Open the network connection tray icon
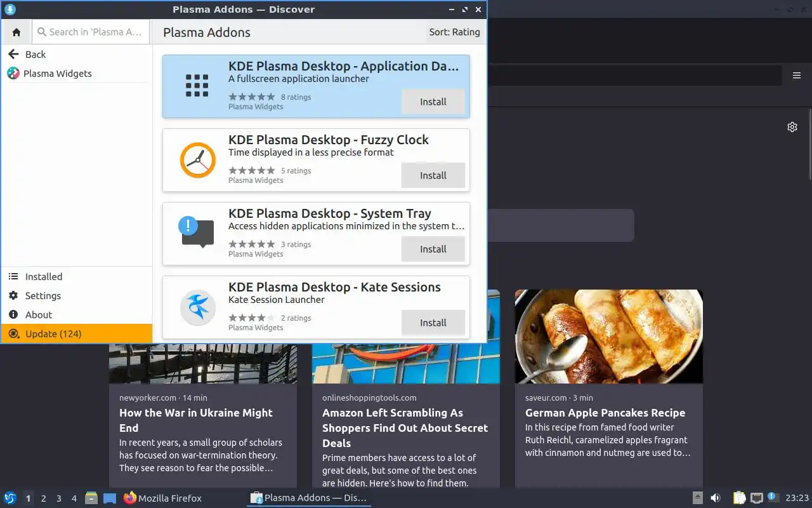Image resolution: width=812 pixels, height=508 pixels. tap(756, 498)
